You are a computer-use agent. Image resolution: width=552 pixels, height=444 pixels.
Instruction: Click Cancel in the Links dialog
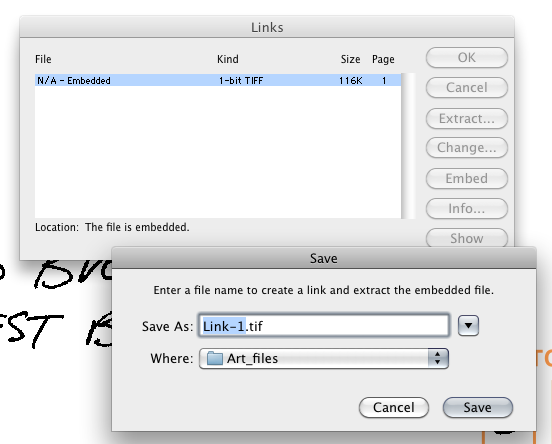(467, 88)
